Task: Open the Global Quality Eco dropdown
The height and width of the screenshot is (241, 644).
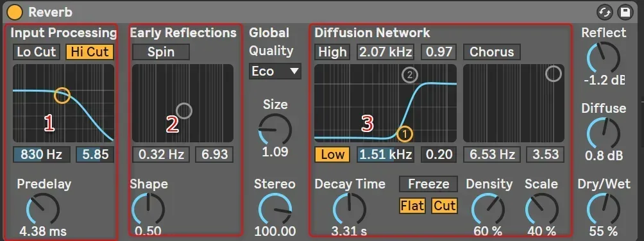Action: coord(275,71)
